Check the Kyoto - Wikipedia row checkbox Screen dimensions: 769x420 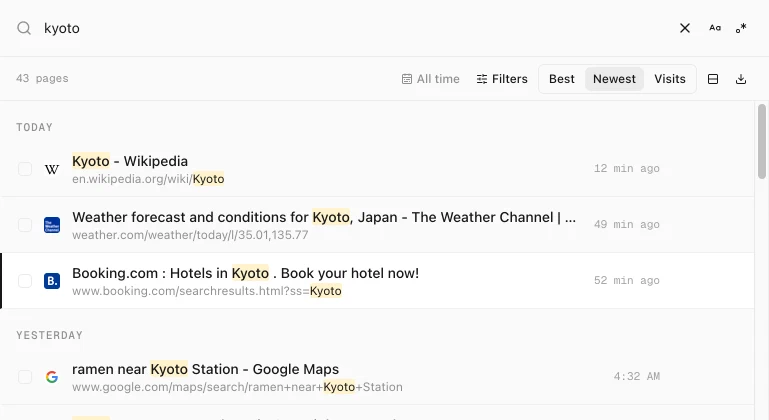pos(25,169)
